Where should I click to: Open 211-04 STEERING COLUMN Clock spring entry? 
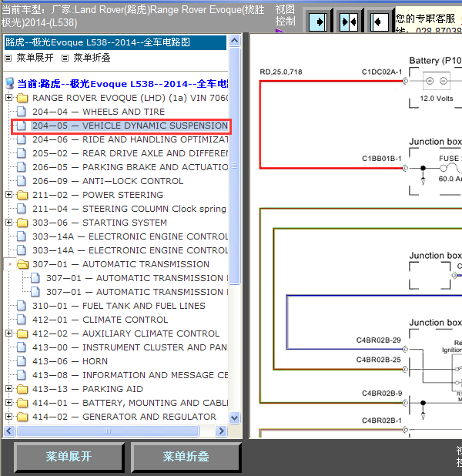[129, 209]
